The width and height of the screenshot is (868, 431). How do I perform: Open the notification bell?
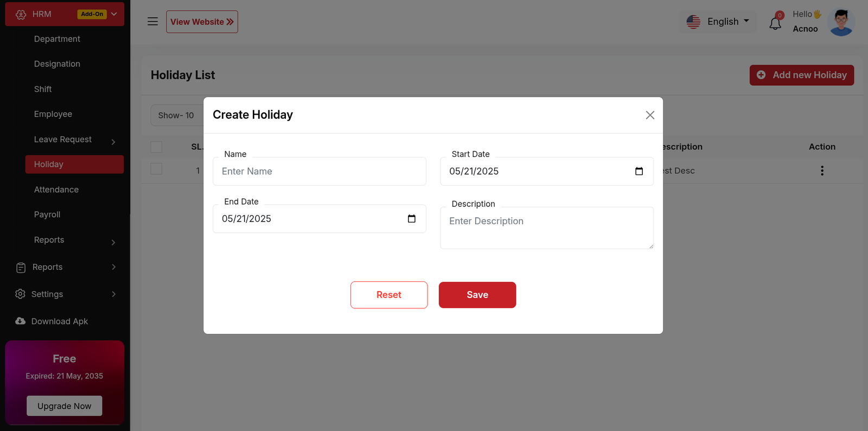775,23
